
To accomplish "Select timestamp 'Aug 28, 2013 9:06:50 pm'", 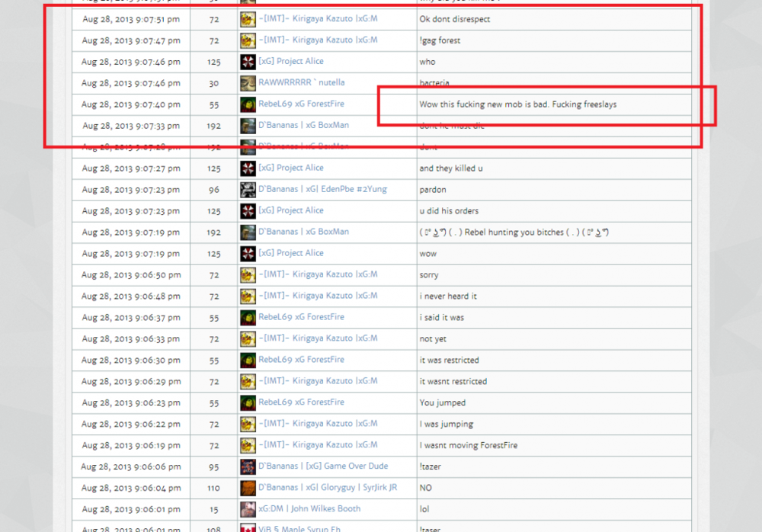I will pyautogui.click(x=131, y=275).
